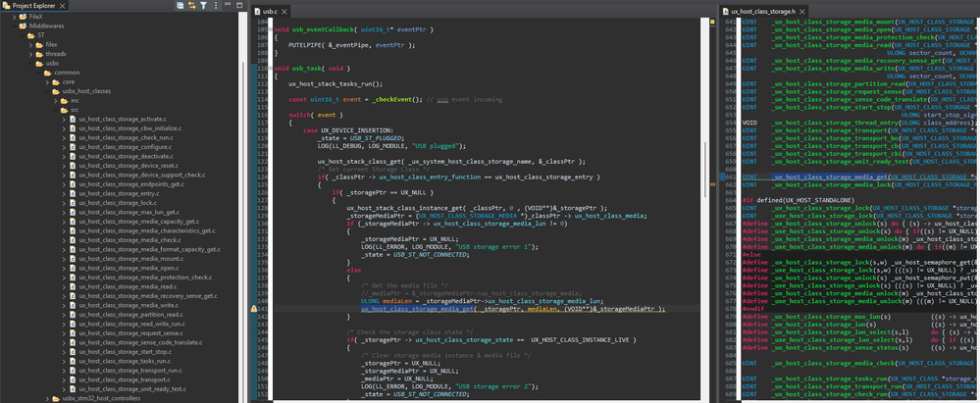
Task: Close the Project Explorer tab via X
Action: click(x=65, y=6)
